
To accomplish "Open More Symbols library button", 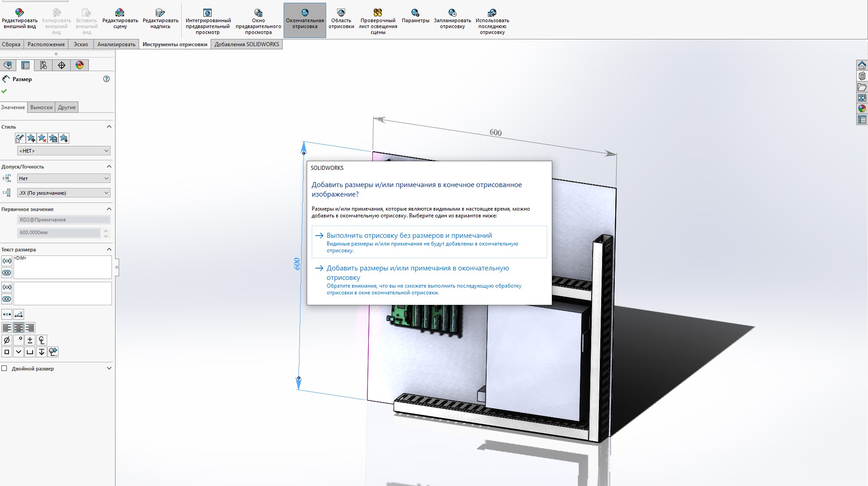I will 53,352.
